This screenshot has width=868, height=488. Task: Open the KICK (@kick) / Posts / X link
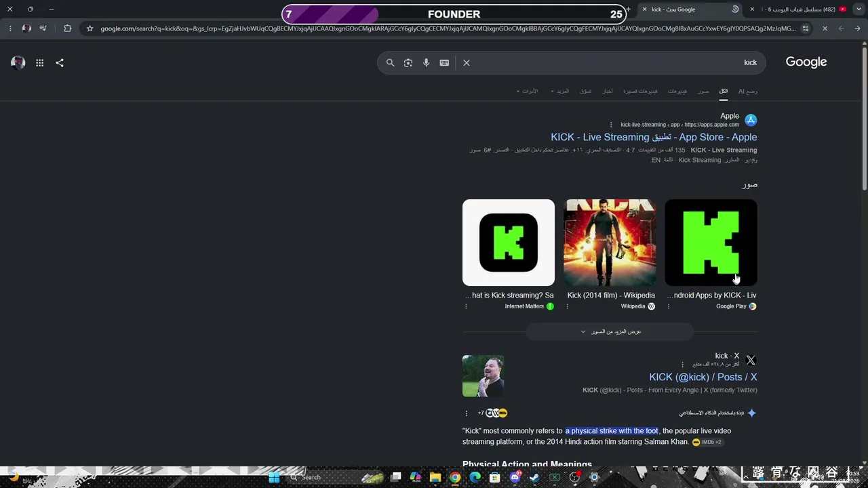[x=703, y=377]
